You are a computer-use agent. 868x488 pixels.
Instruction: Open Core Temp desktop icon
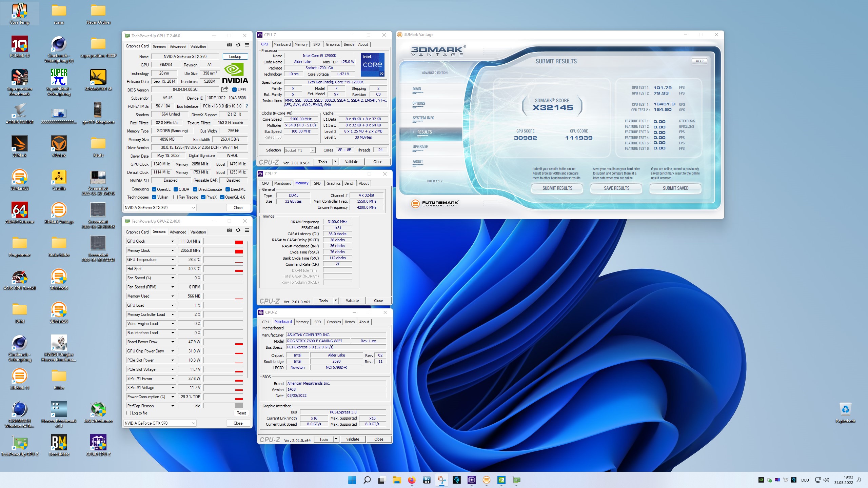click(20, 14)
